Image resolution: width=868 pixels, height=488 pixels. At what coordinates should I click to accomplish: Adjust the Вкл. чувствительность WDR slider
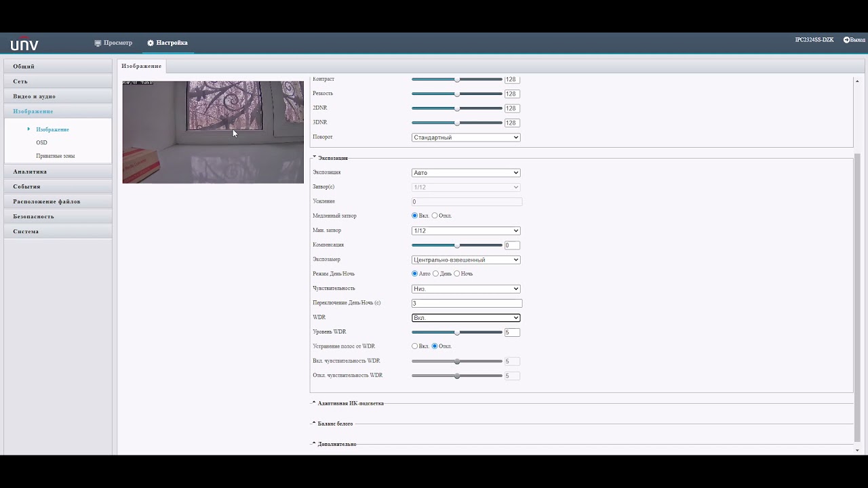click(x=457, y=361)
